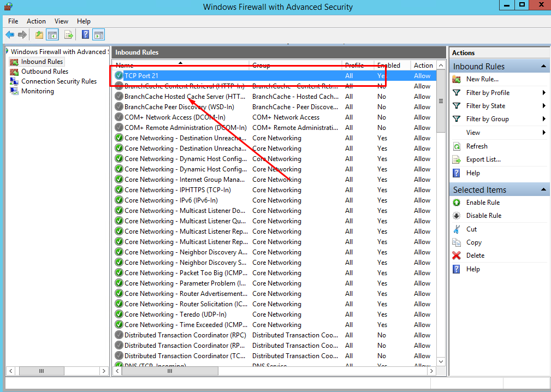Toggle the Show/Hide Action Pane toolbar icon

(99, 35)
